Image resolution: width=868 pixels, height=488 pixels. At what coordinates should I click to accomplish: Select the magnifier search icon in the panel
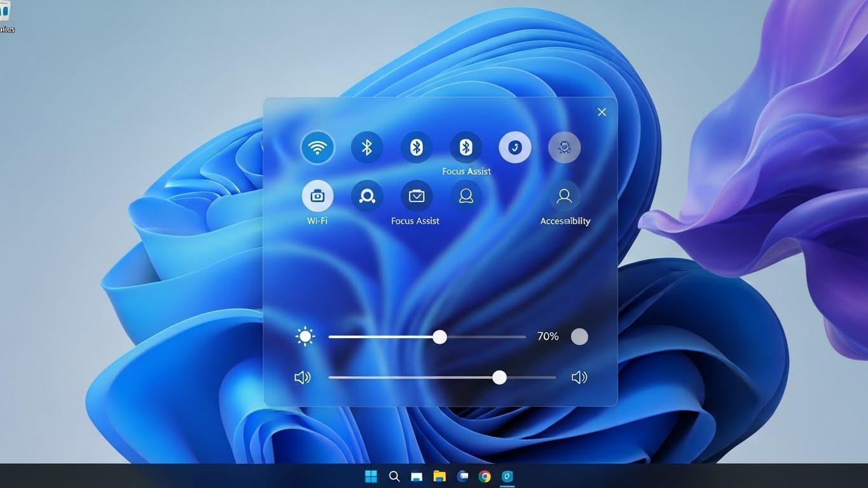(367, 196)
